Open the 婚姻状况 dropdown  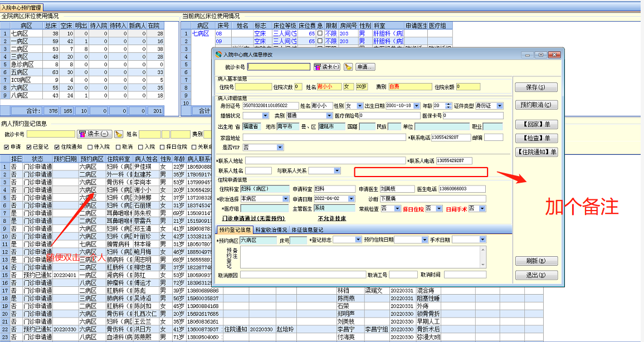[264, 116]
